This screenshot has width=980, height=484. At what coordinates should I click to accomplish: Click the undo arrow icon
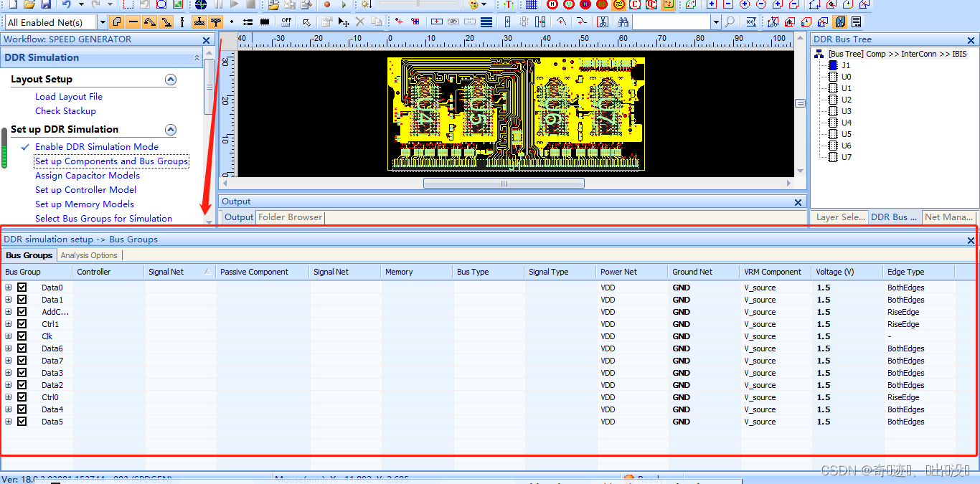pyautogui.click(x=66, y=4)
